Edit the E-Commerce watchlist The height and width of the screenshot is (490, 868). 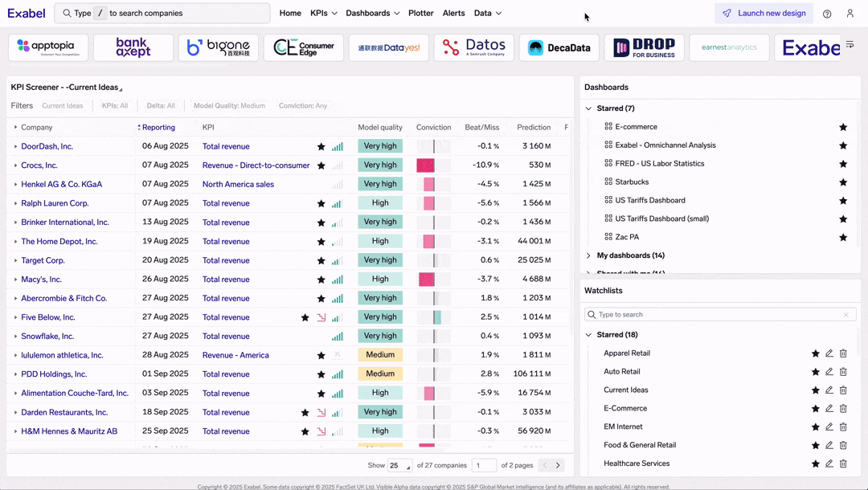829,408
